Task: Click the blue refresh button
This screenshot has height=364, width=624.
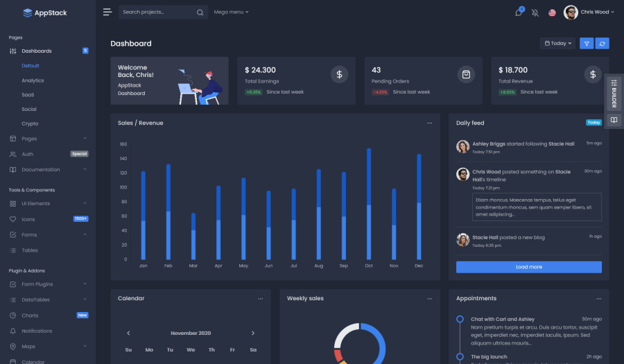Action: pos(603,44)
